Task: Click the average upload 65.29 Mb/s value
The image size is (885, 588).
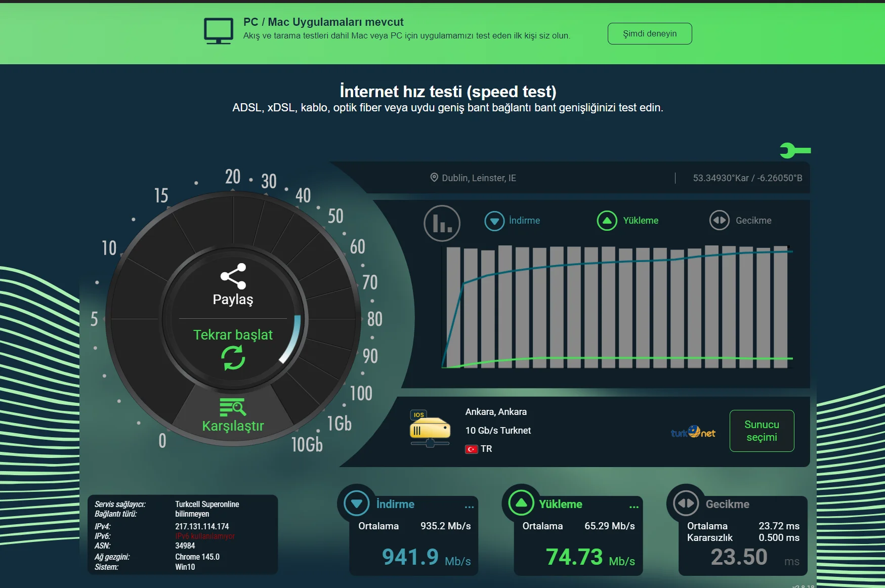Action: [x=610, y=526]
